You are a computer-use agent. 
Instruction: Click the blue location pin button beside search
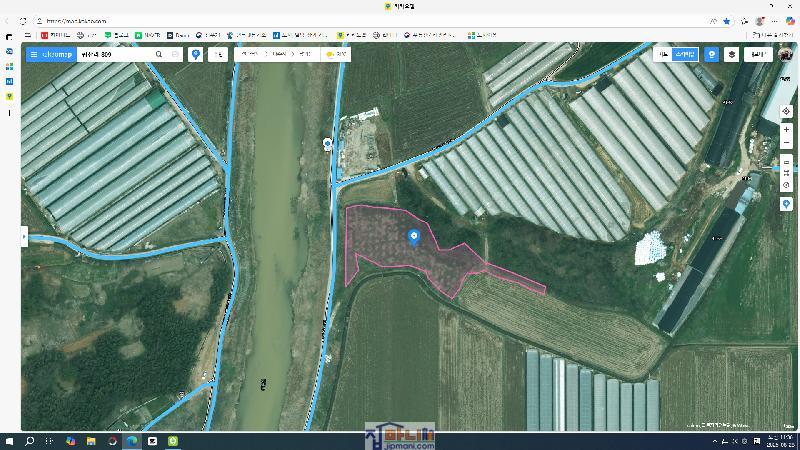(x=195, y=54)
